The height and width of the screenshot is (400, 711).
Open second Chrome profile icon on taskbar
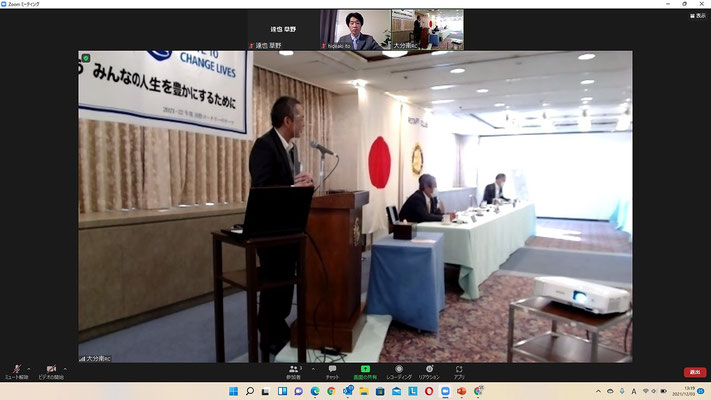478,391
